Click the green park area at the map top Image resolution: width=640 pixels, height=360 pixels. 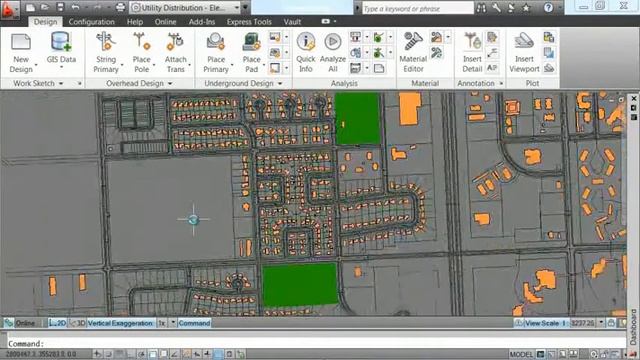pyautogui.click(x=358, y=118)
